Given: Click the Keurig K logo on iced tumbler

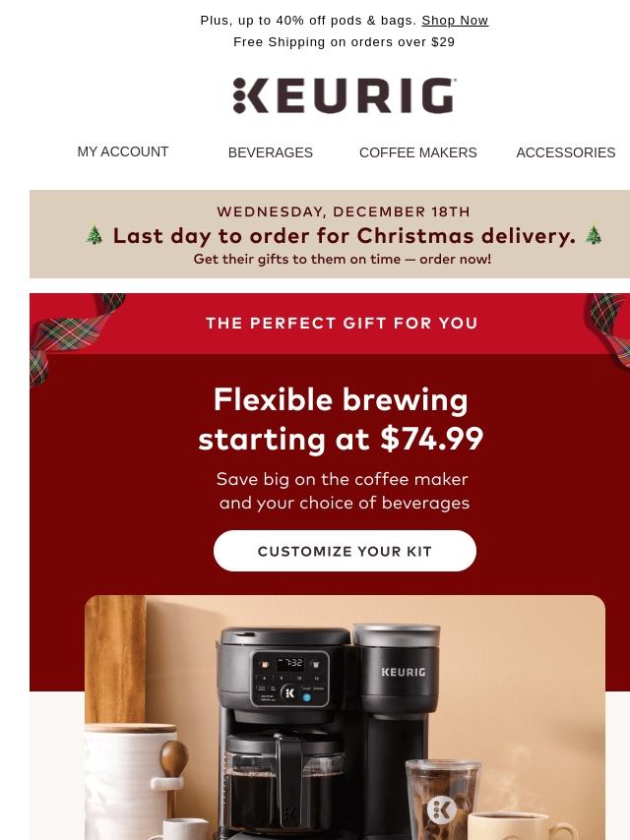Looking at the screenshot, I should click(442, 810).
